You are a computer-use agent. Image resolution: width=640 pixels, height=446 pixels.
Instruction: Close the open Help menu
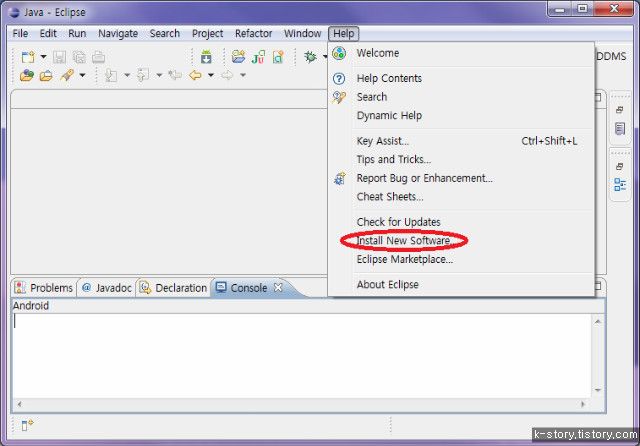(x=344, y=33)
